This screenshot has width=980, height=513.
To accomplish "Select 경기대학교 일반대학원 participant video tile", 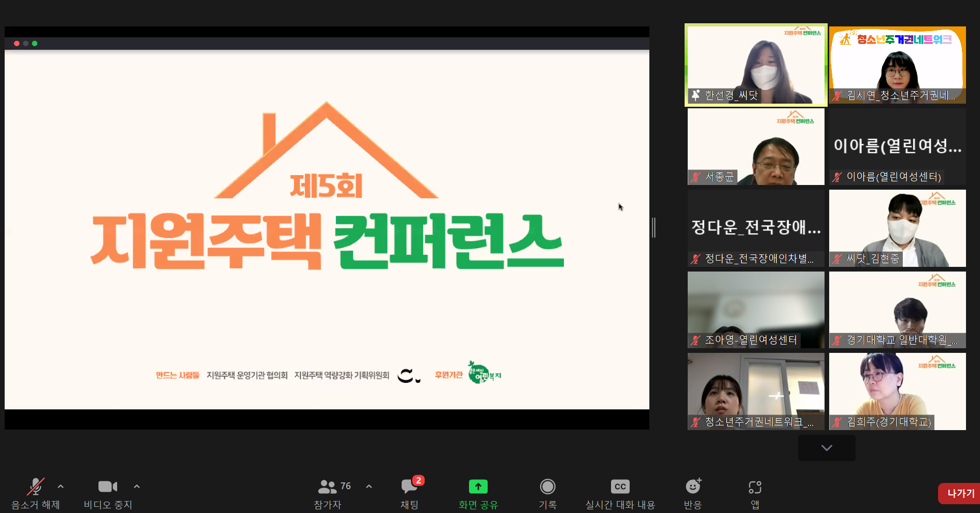I will [x=898, y=310].
